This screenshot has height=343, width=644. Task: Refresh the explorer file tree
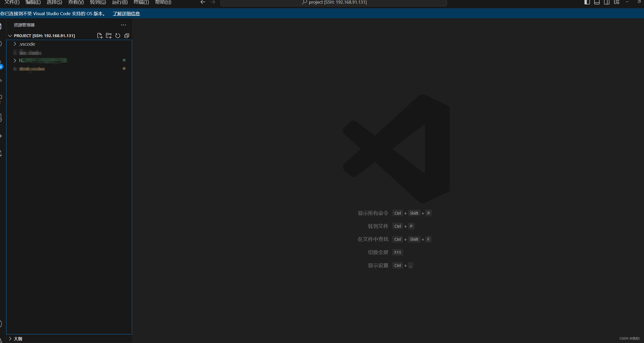118,36
